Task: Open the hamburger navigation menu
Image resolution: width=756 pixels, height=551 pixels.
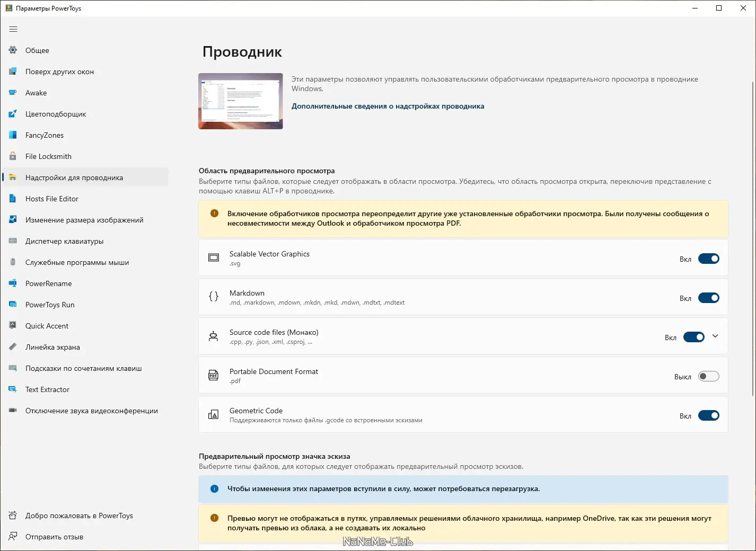Action: pos(13,29)
